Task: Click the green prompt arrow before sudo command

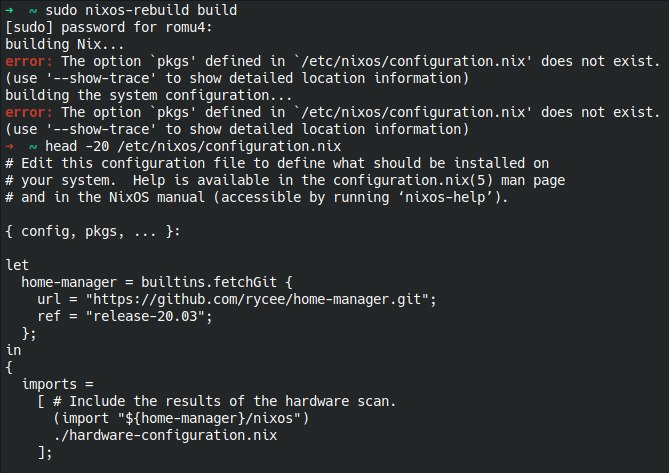Action: coord(9,11)
